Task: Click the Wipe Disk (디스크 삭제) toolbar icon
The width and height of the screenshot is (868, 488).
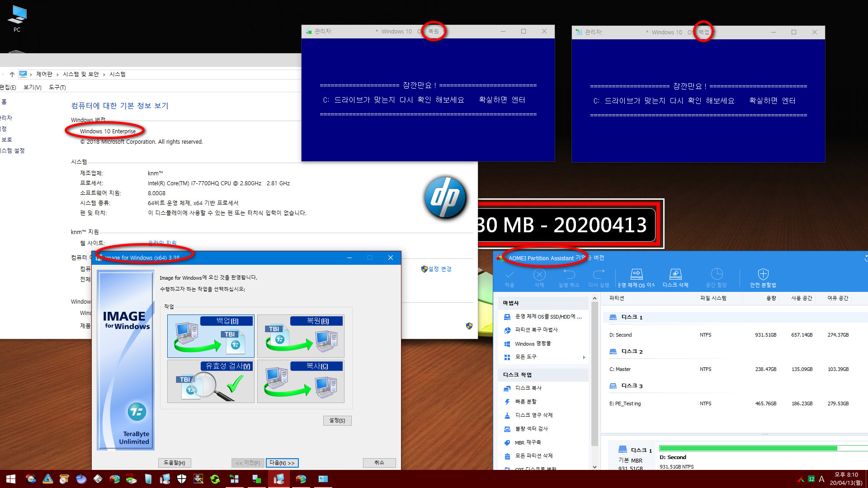Action: (675, 277)
